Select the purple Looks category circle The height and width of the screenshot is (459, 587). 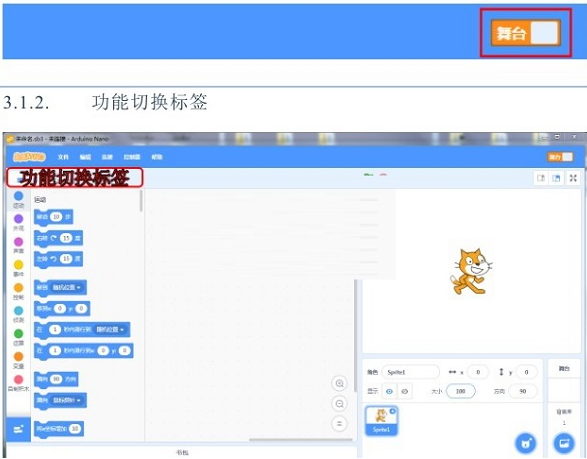[x=18, y=219]
